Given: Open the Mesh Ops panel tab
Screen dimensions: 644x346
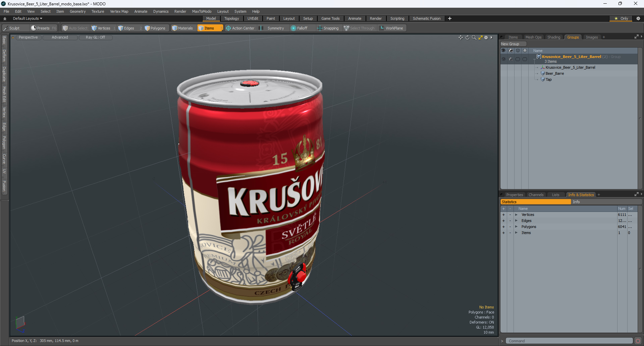Looking at the screenshot, I should tap(533, 37).
